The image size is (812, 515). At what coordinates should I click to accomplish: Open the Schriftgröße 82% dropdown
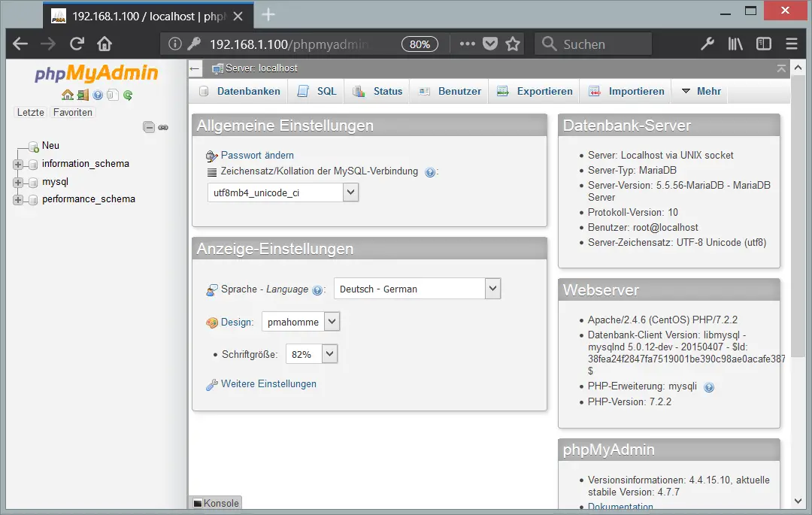click(x=311, y=355)
